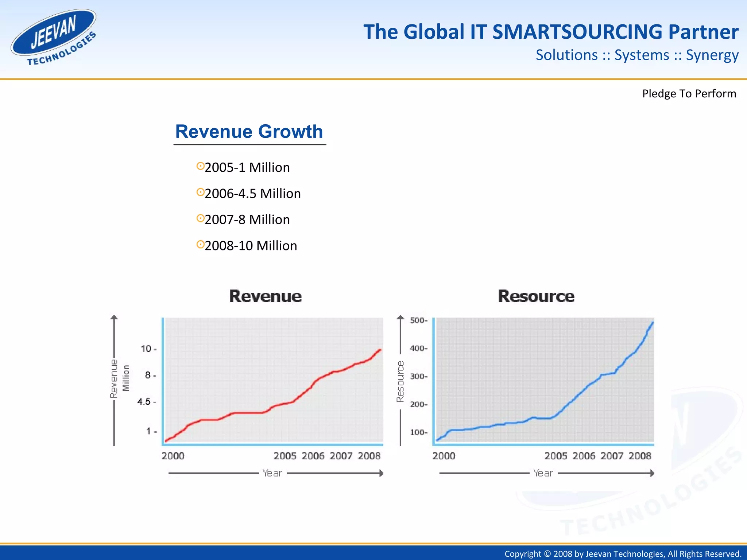
Task: Select the Revenue Growth heading
Action: point(249,132)
